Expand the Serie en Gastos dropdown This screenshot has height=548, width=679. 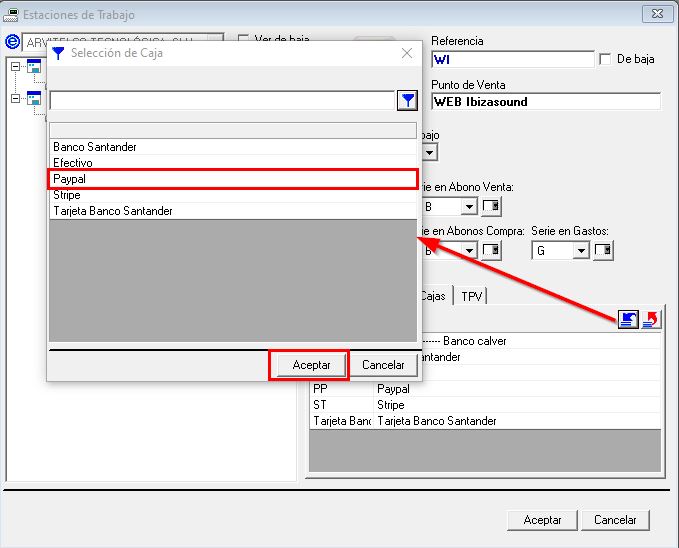(x=580, y=251)
